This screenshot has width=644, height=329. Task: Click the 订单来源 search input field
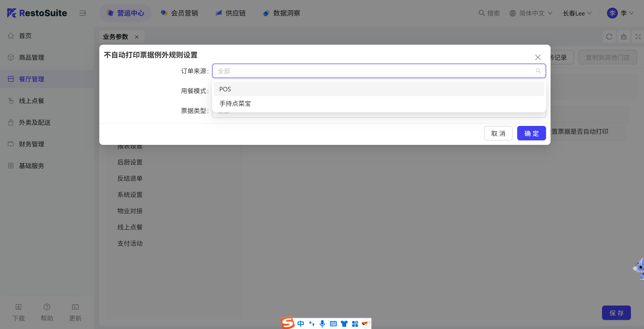(375, 71)
